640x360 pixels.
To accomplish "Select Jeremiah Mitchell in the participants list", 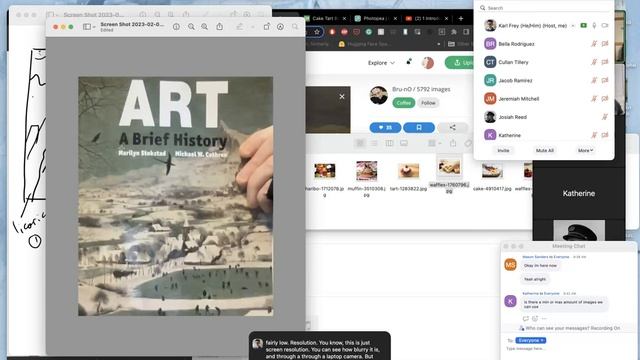I will [544, 99].
